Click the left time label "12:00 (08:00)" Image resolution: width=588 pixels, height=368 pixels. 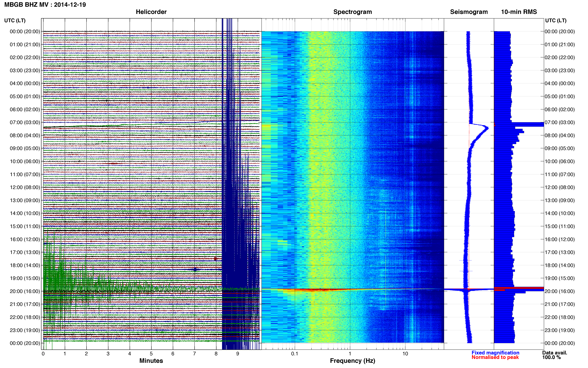coord(25,187)
